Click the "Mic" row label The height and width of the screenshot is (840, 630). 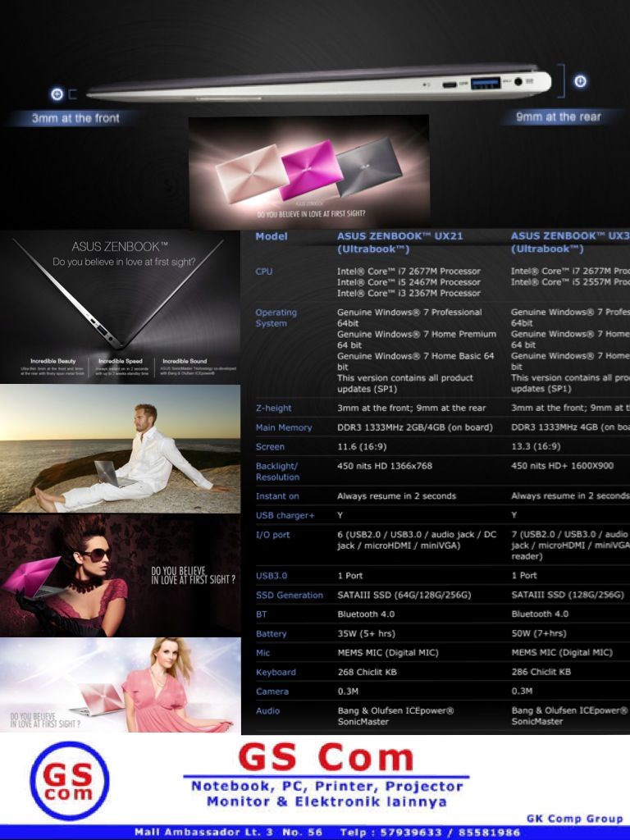pos(262,653)
